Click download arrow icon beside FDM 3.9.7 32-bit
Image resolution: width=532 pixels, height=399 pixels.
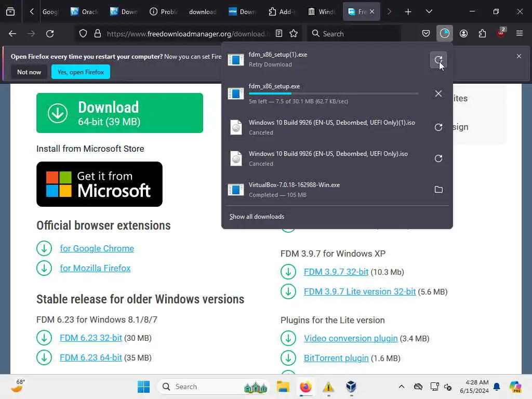[x=288, y=272]
